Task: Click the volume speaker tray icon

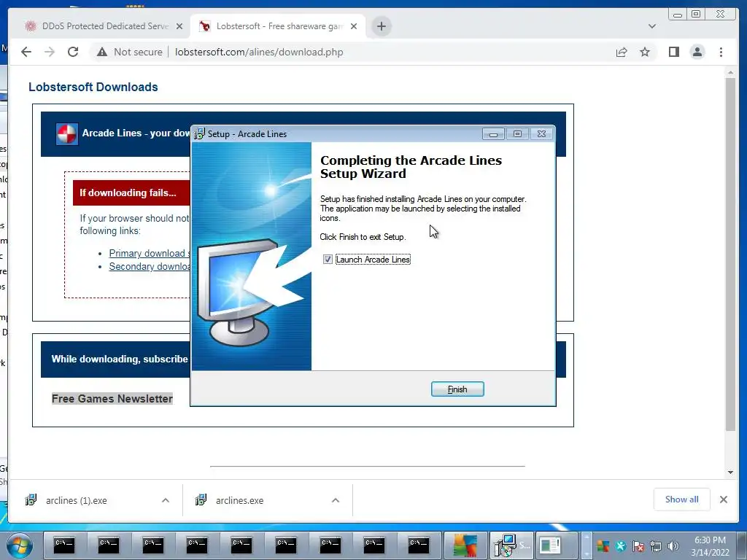Action: point(673,547)
